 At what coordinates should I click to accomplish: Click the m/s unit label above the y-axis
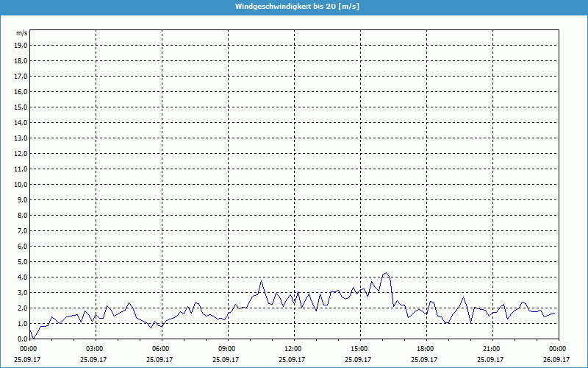pos(22,33)
